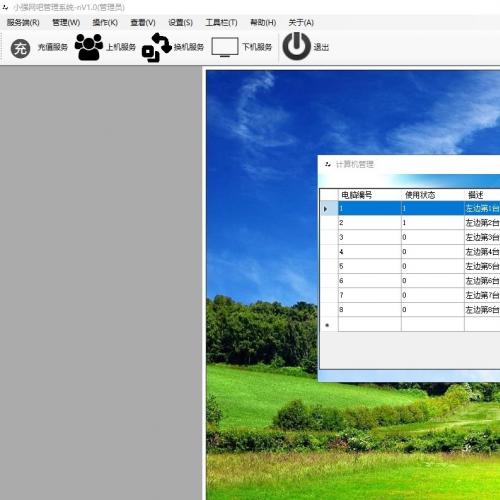Screen dimensions: 500x500
Task: Click the 左边第4台 description cell
Action: 482,252
